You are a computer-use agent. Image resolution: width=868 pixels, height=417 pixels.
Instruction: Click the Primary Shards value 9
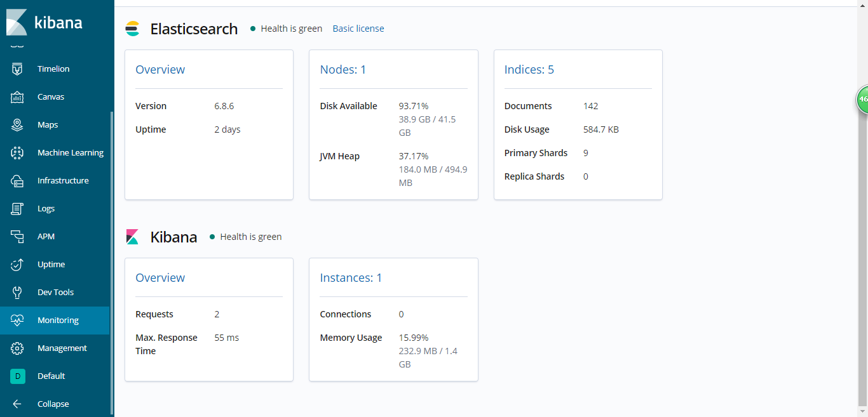pyautogui.click(x=586, y=153)
